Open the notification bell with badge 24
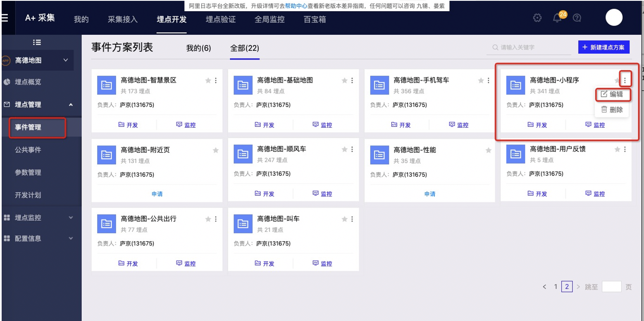This screenshot has height=321, width=644. [x=558, y=18]
